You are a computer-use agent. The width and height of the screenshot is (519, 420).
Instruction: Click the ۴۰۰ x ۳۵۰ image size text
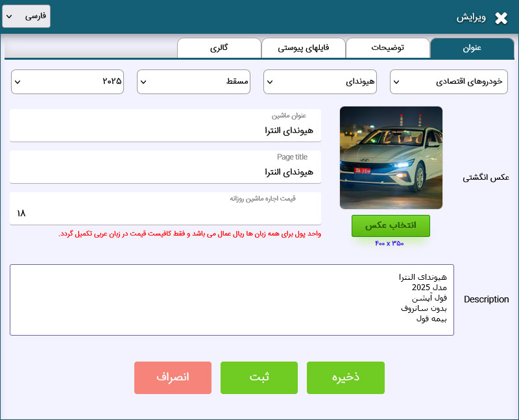pos(389,243)
